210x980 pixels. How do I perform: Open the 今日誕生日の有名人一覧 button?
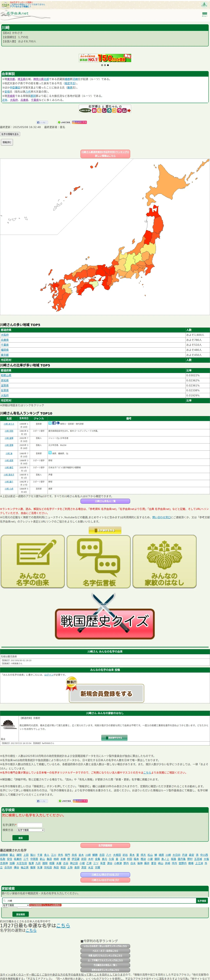coord(105,965)
